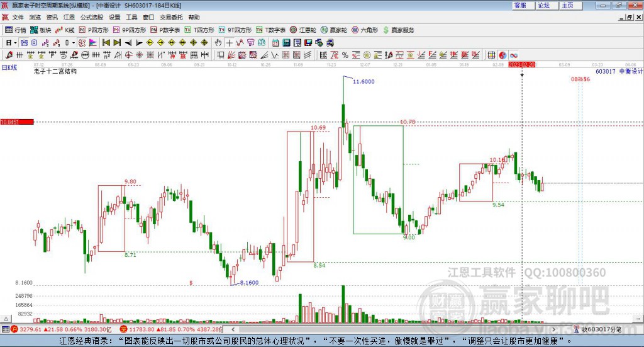This screenshot has width=644, height=347.
Task: Open the 9T四方形 tool
Action: click(x=235, y=30)
